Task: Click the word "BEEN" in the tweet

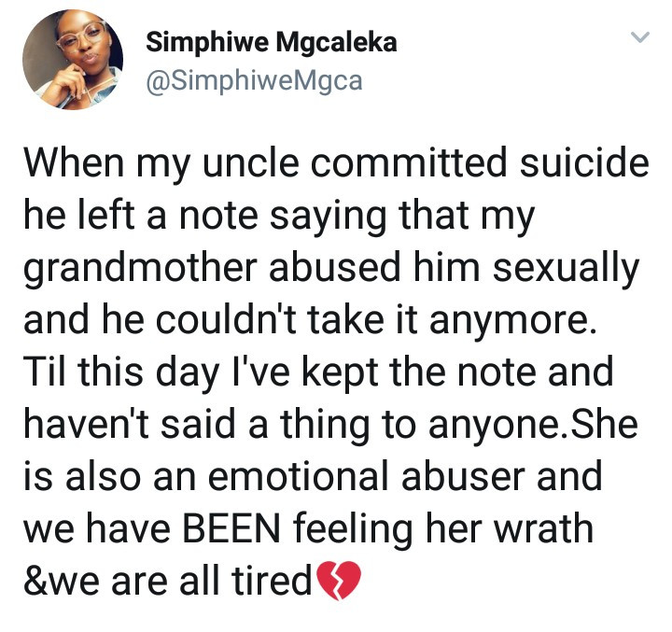Action: [240, 528]
